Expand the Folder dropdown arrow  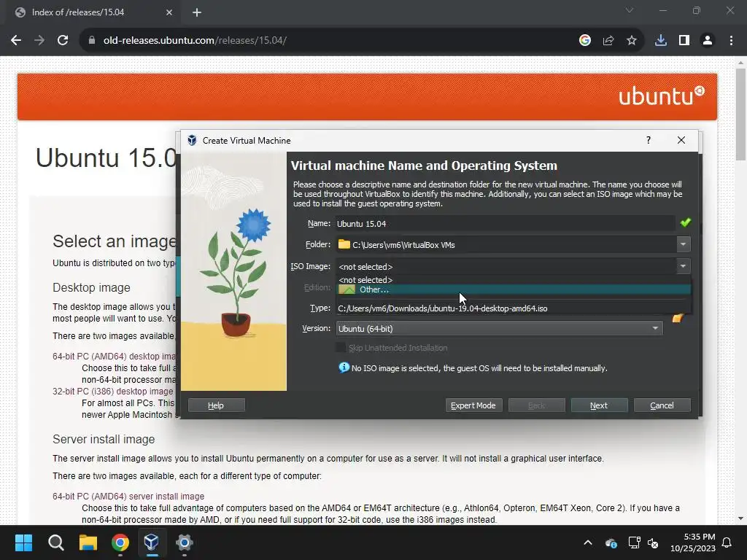coord(683,244)
